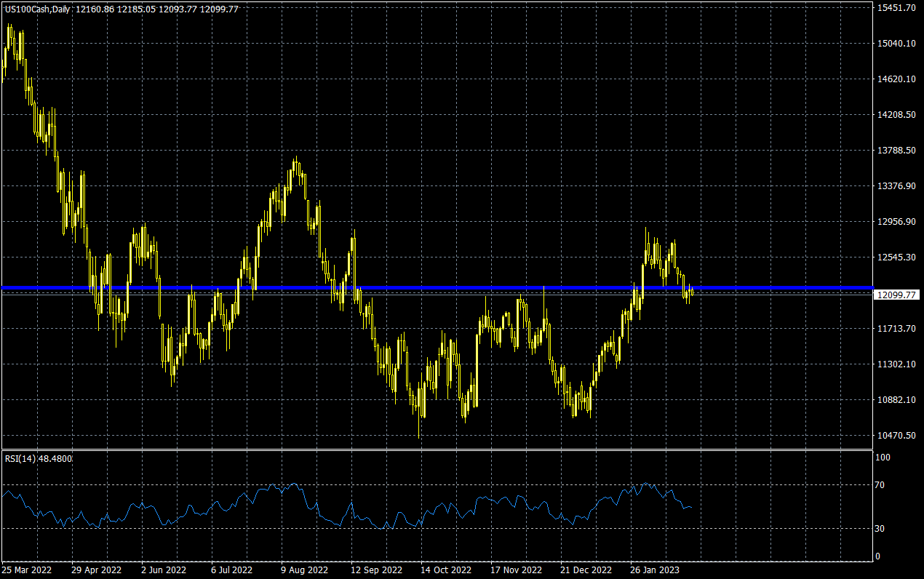Click the 10470.50 price axis label
924x579 pixels.
pyautogui.click(x=896, y=436)
